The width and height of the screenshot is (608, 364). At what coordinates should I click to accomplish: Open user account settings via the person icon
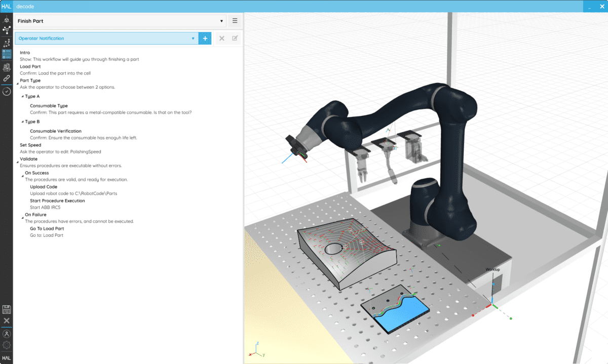pyautogui.click(x=7, y=334)
